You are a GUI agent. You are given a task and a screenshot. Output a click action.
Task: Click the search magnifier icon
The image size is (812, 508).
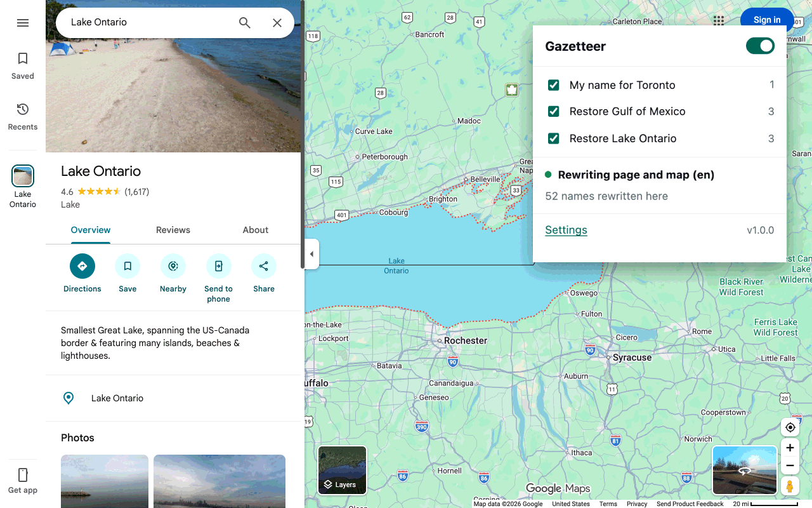click(245, 23)
